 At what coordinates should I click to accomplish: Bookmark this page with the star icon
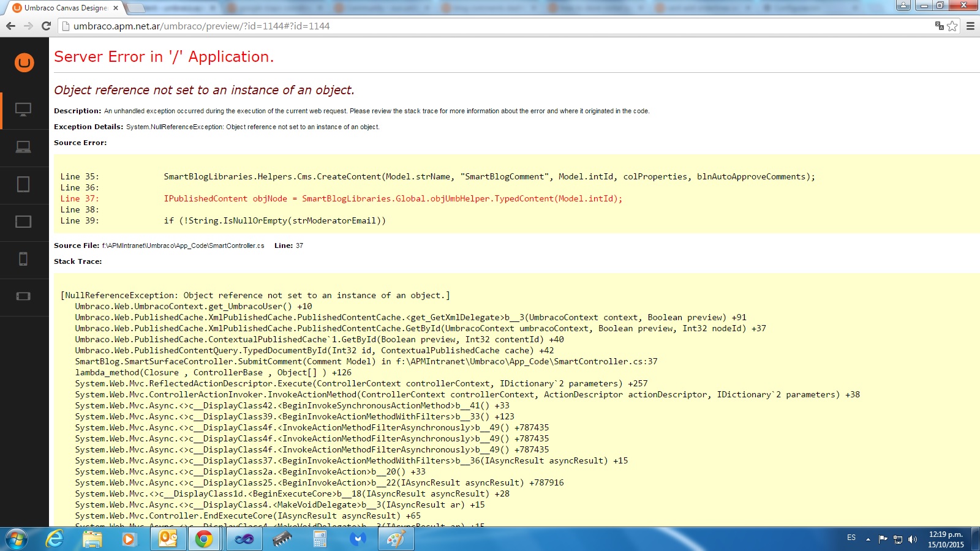click(x=952, y=26)
